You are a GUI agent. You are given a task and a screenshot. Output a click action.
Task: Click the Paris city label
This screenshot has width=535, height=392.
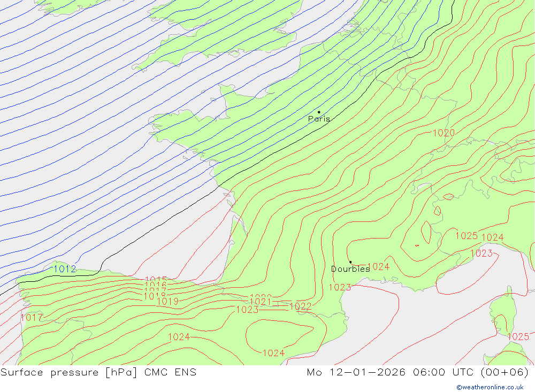319,119
